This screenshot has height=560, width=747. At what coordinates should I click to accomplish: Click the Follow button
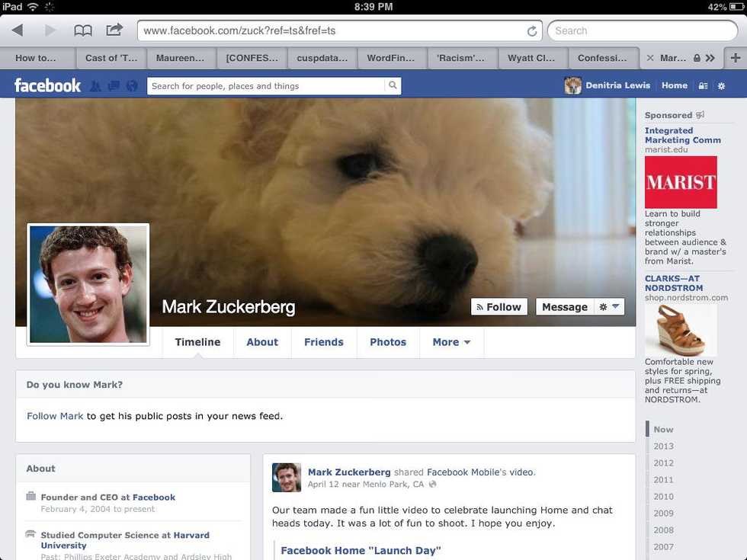[x=499, y=306]
